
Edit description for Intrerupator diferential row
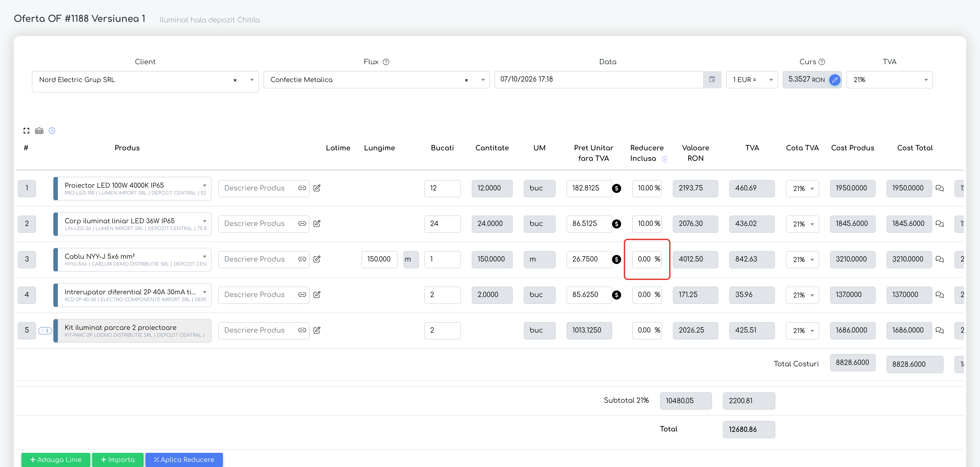coord(317,295)
